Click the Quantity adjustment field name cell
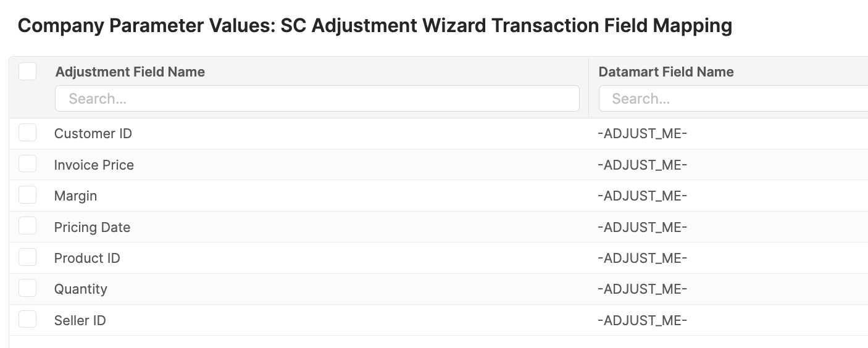Image resolution: width=868 pixels, height=348 pixels. (81, 289)
